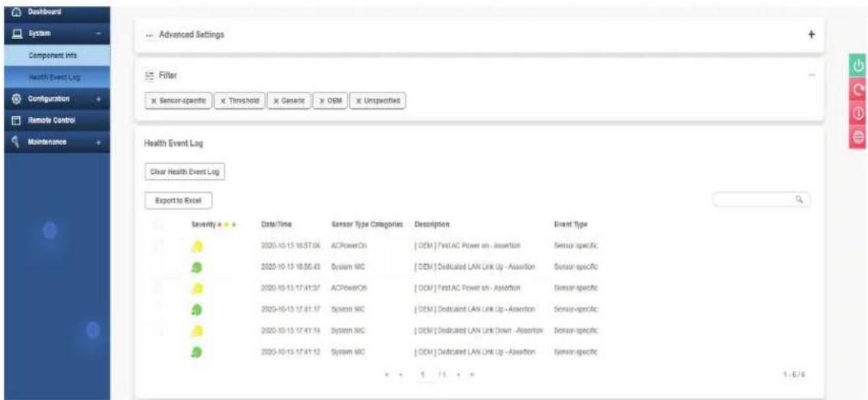Click the 1-6/6 record count text

[x=796, y=375]
